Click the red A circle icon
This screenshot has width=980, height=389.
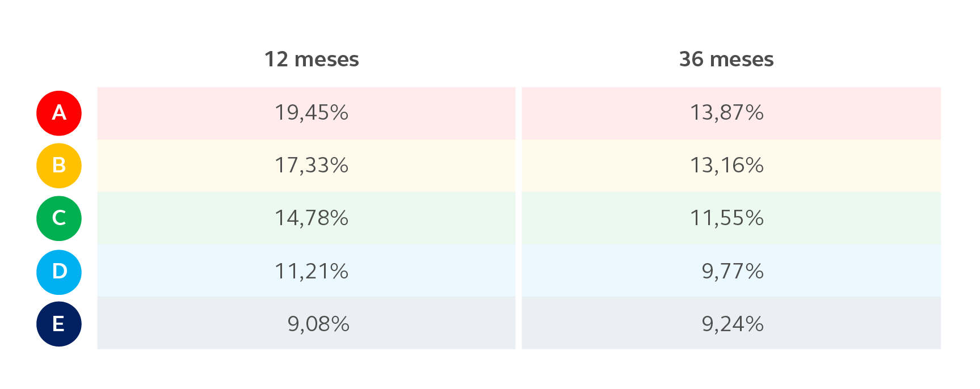point(59,113)
